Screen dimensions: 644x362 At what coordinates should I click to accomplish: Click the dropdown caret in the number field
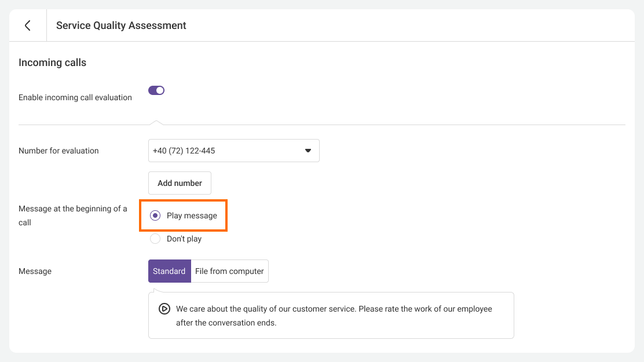[x=308, y=151]
